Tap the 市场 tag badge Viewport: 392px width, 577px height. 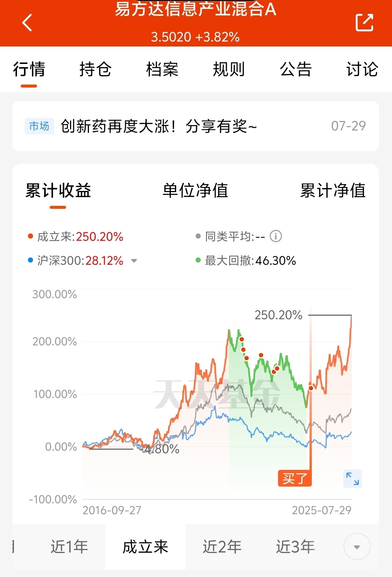pyautogui.click(x=39, y=126)
